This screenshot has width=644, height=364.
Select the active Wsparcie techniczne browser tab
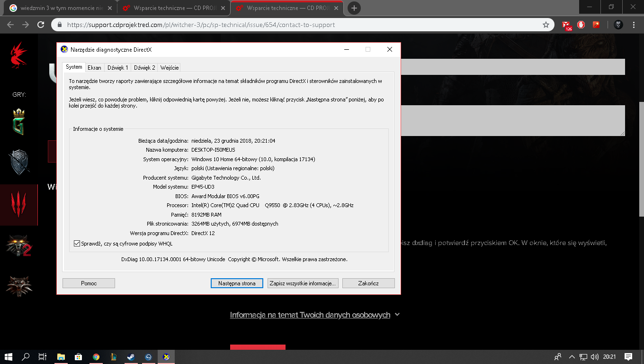[x=287, y=8]
